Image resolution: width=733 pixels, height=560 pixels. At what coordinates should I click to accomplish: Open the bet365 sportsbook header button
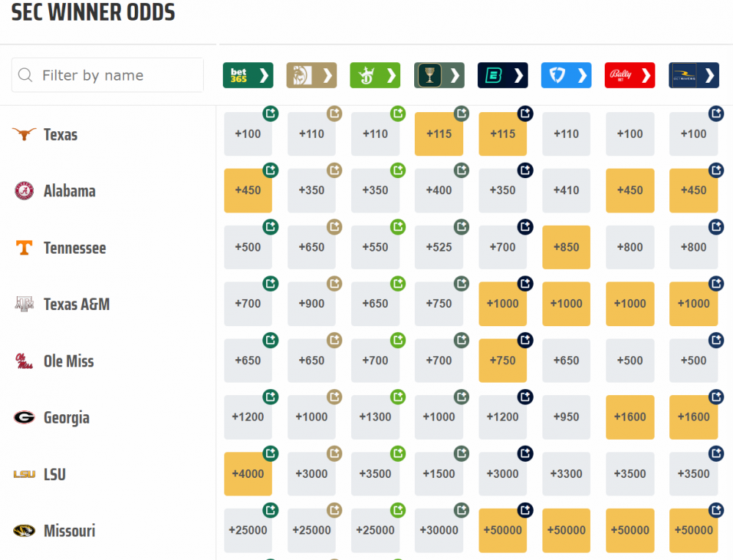[248, 75]
